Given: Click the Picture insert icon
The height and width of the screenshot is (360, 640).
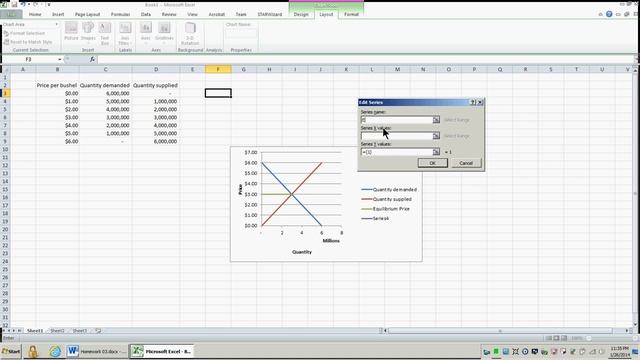Looking at the screenshot, I should pyautogui.click(x=71, y=31).
